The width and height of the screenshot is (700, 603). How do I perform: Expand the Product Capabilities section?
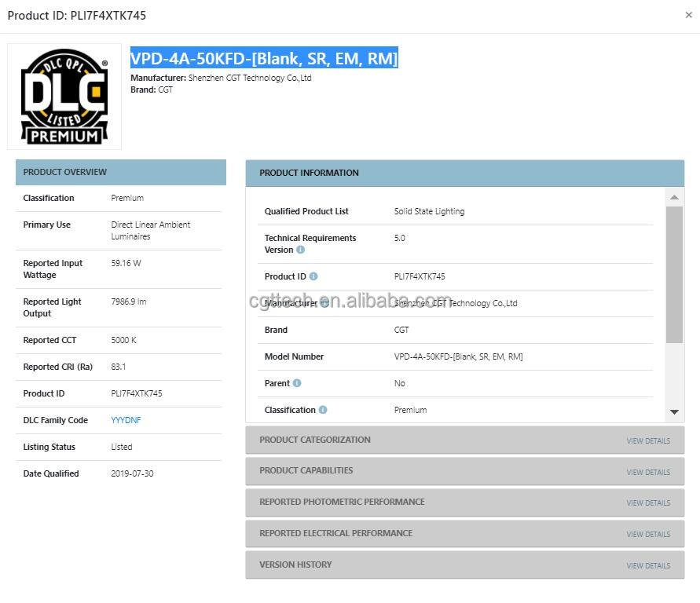[x=465, y=471]
